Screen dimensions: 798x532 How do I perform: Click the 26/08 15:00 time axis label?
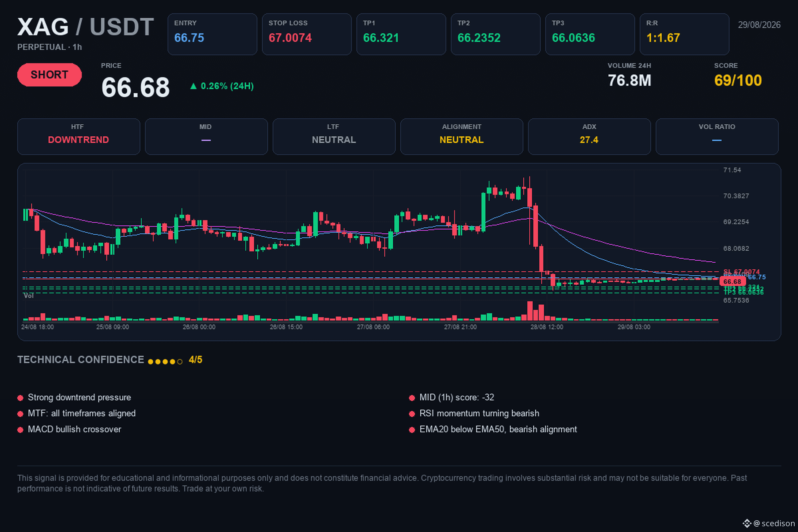click(x=286, y=327)
